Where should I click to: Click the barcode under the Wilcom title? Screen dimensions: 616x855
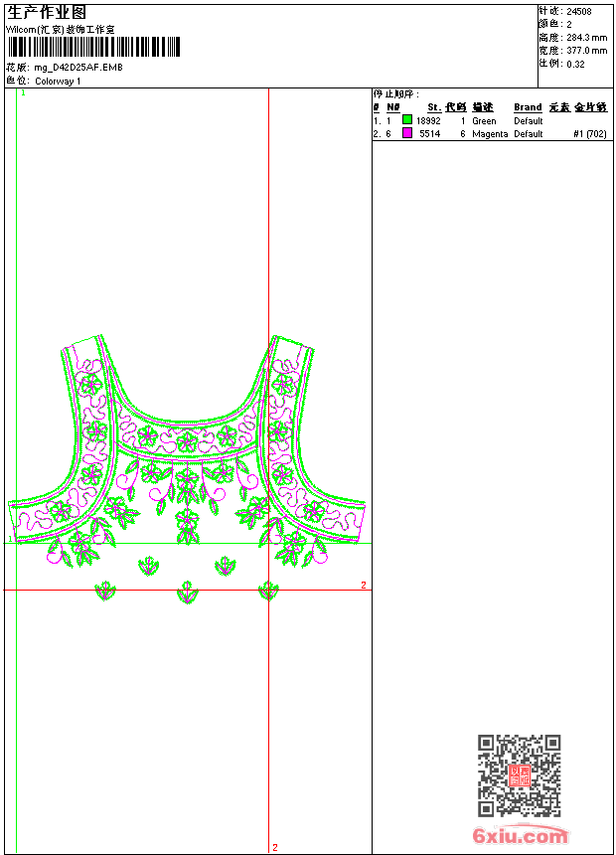(94, 47)
